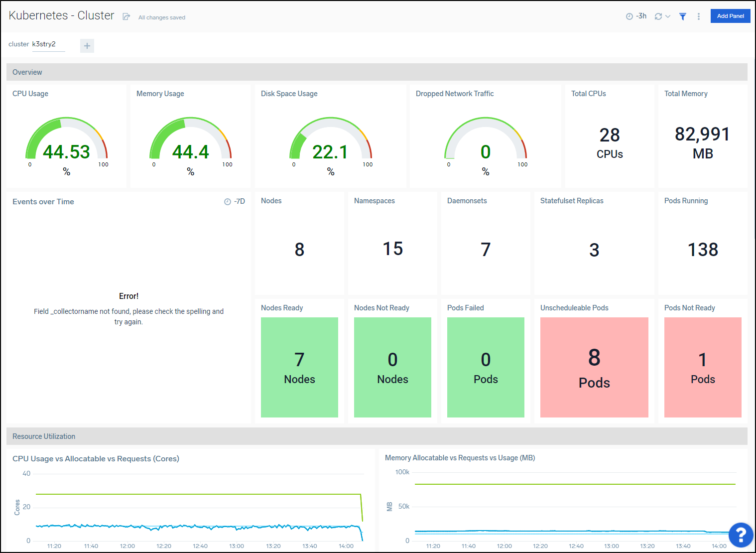Click the Events over Time panel title

[x=43, y=202]
